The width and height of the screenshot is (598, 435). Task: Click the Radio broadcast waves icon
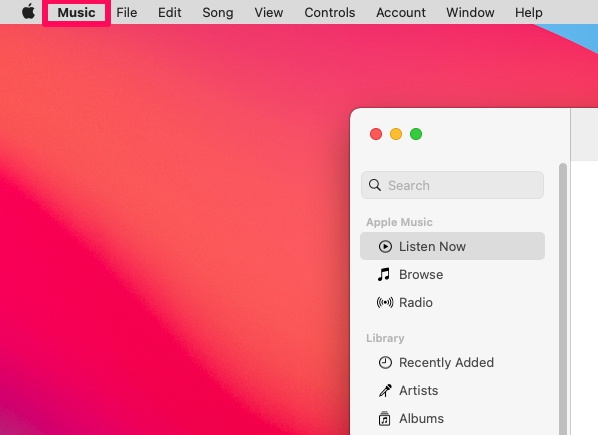click(385, 303)
